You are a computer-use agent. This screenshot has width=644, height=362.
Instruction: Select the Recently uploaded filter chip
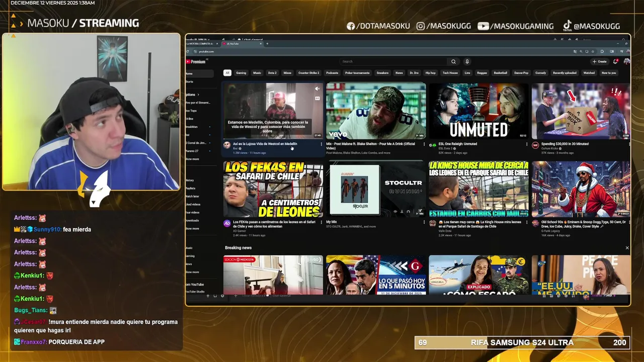tap(565, 73)
